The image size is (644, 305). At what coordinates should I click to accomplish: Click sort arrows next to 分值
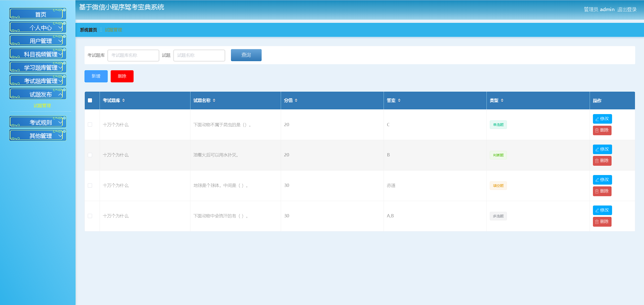tap(296, 100)
